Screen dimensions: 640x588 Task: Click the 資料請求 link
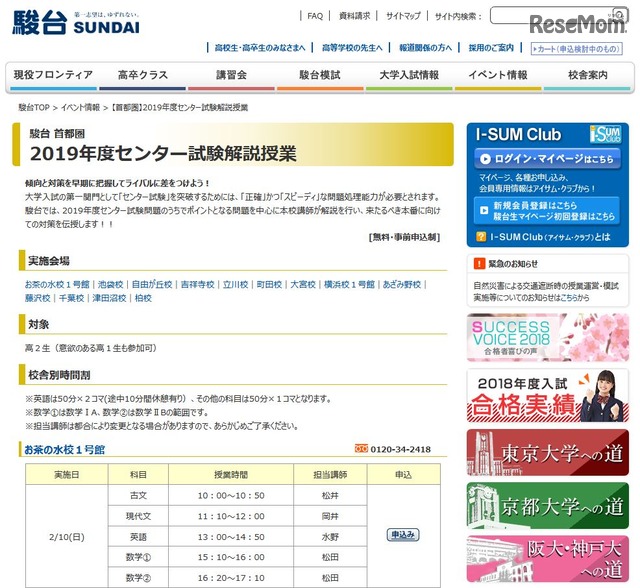(354, 16)
